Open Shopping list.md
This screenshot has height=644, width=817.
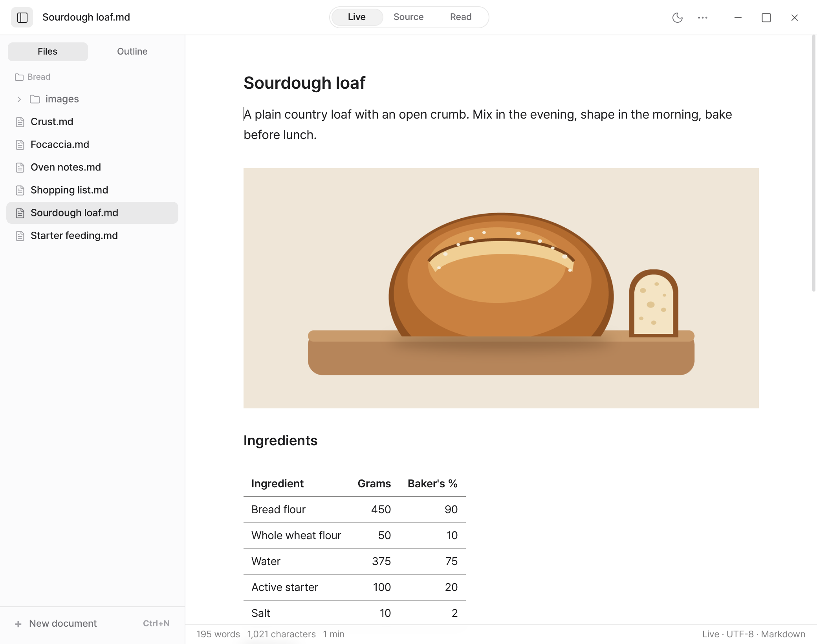click(92, 190)
